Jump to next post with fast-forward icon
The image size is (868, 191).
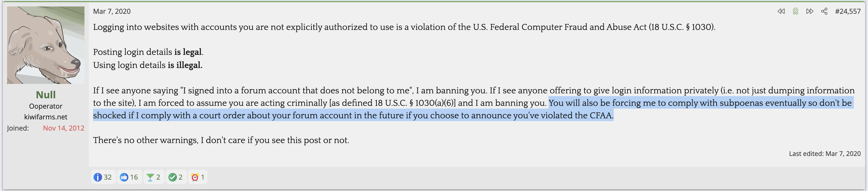click(810, 11)
